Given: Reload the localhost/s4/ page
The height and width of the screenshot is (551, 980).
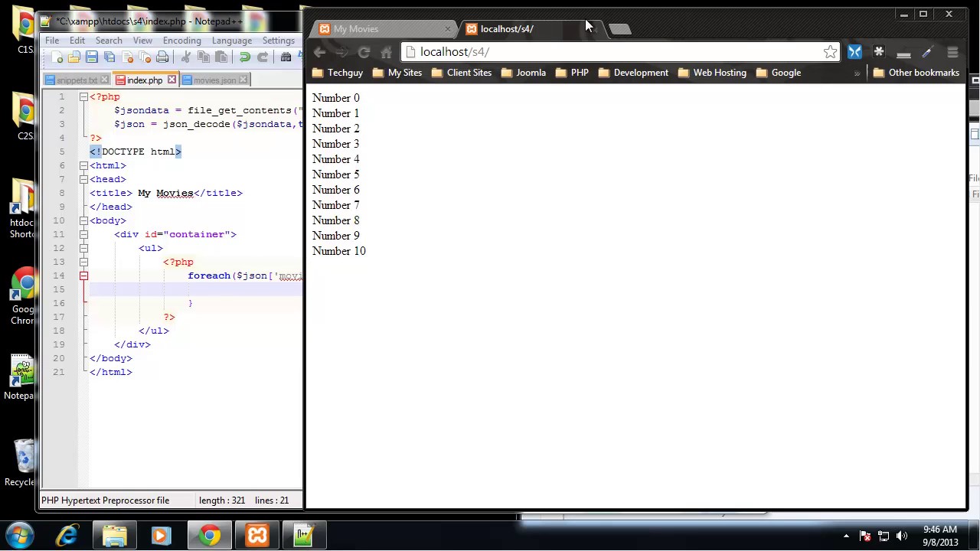Looking at the screenshot, I should click(x=364, y=52).
